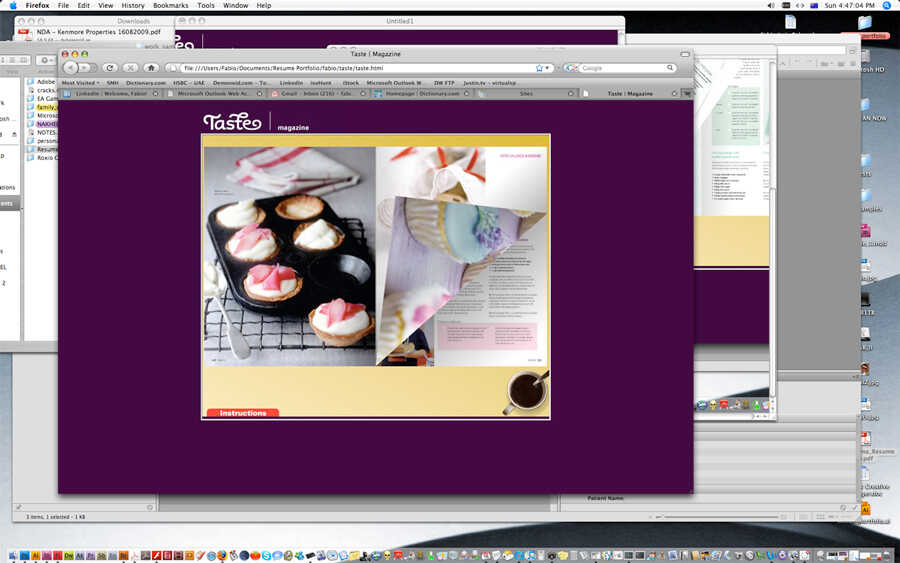Screen dimensions: 900x563
Task: Click the menu bar clock Sun 4:47:04 PM
Action: [x=849, y=5]
